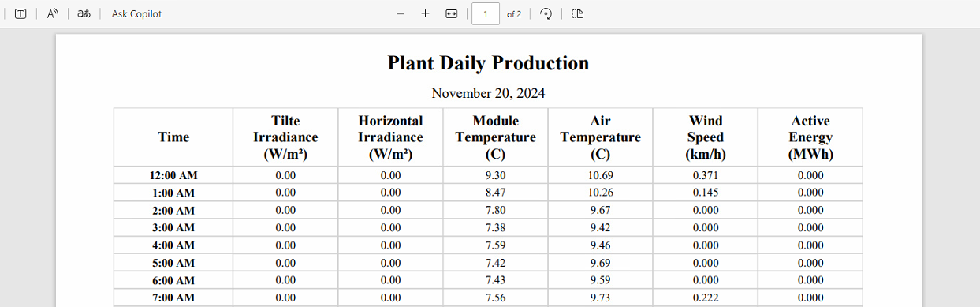Select the page number field
The image size is (980, 307).
(x=486, y=13)
